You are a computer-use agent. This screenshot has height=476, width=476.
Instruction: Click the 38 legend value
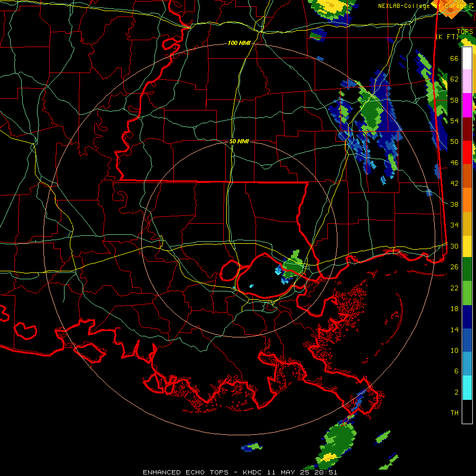pos(454,205)
